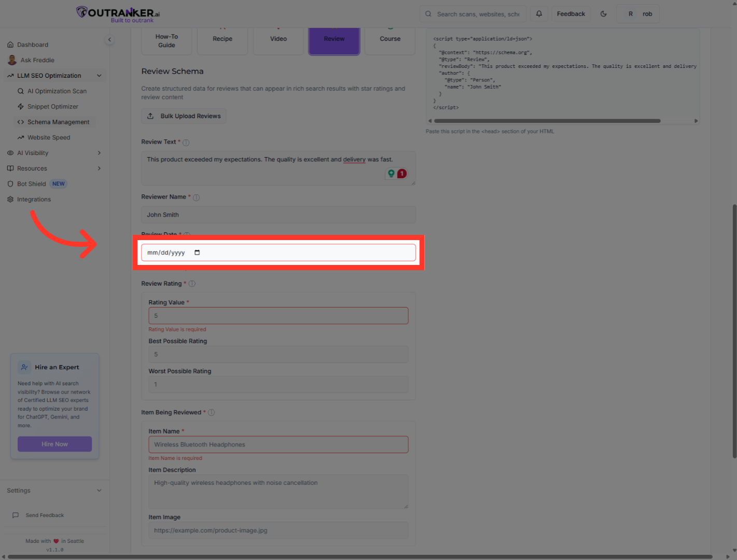Expand the AI Visibility menu
Viewport: 737px width, 560px height.
click(x=99, y=153)
